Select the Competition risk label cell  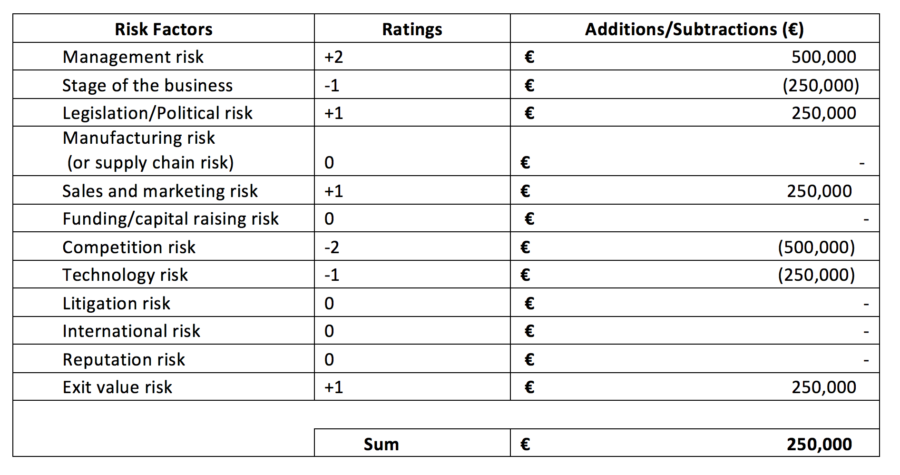pos(129,246)
